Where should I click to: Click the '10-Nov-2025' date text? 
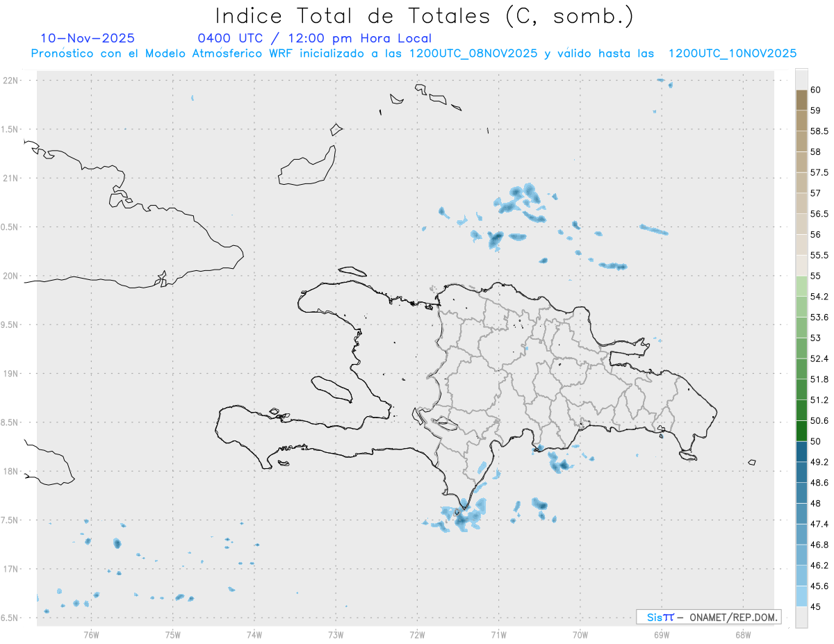tap(88, 38)
